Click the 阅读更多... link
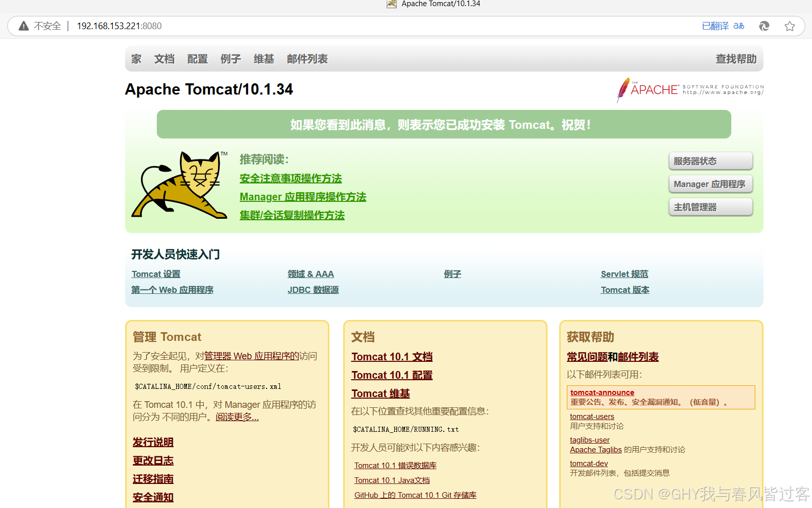Screen dimensions: 812x508 (237, 417)
